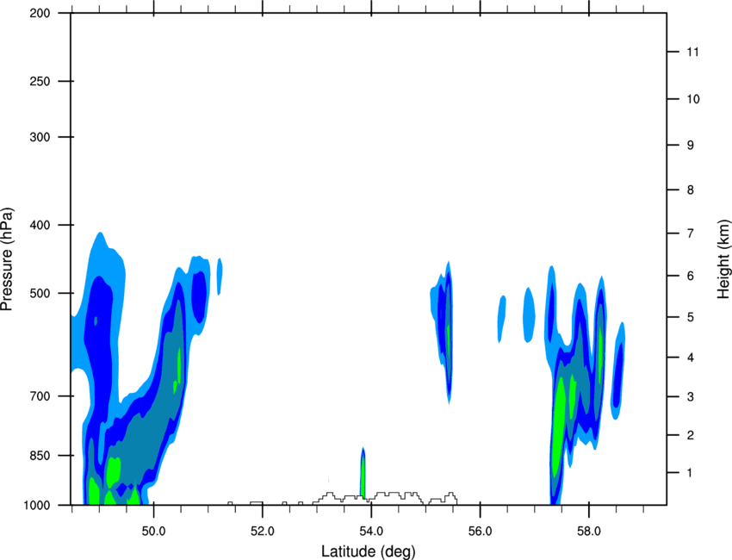Screen dimensions: 732x560
Task: Click the terrain outline near latitude 54.5
Action: (397, 496)
